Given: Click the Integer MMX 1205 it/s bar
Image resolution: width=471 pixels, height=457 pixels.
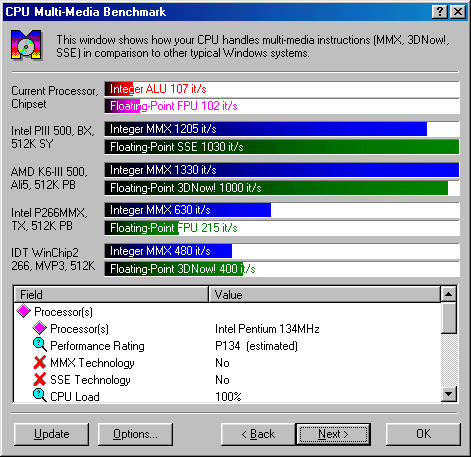Looking at the screenshot, I should (282, 129).
